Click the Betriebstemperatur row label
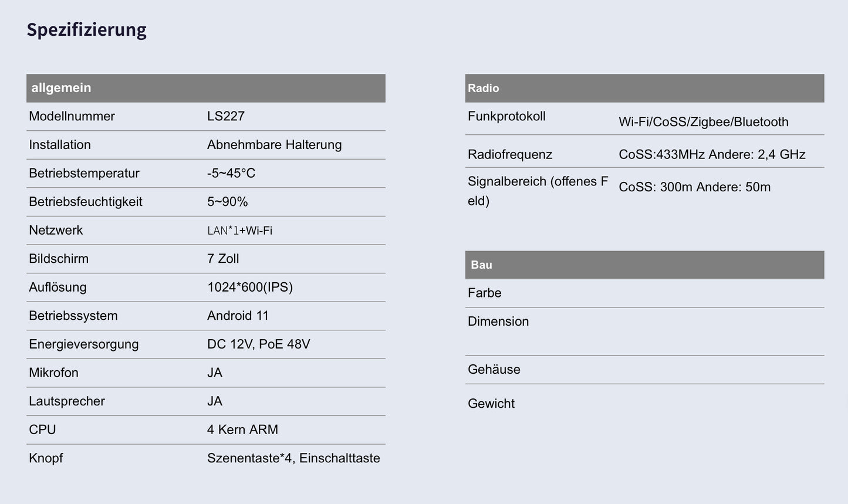 coord(84,173)
